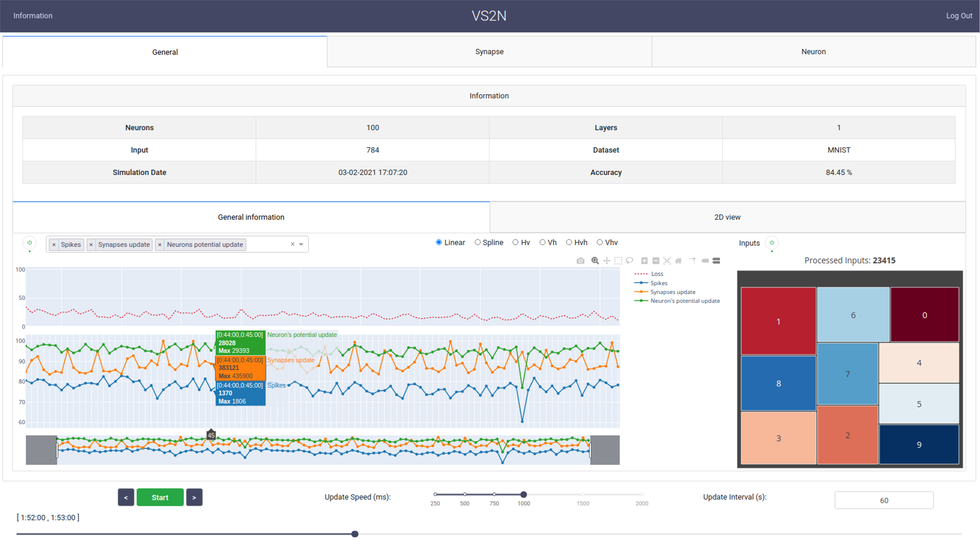The width and height of the screenshot is (980, 547).
Task: Click the Zoom in plus icon
Action: point(644,261)
